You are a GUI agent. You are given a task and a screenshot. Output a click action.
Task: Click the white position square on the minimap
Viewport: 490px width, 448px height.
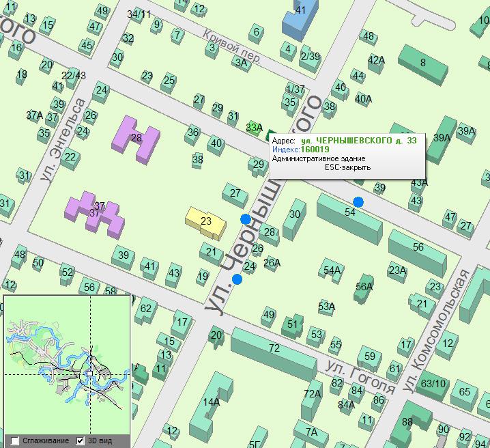click(89, 374)
